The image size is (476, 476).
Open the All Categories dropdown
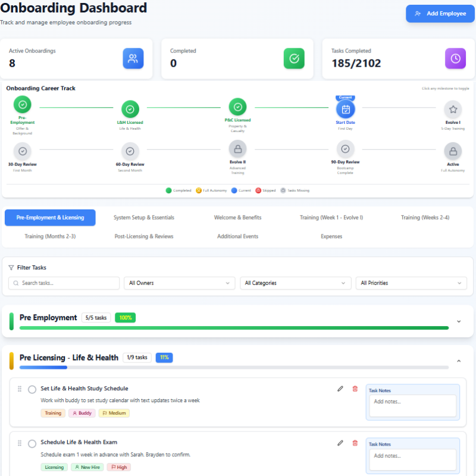coord(295,283)
